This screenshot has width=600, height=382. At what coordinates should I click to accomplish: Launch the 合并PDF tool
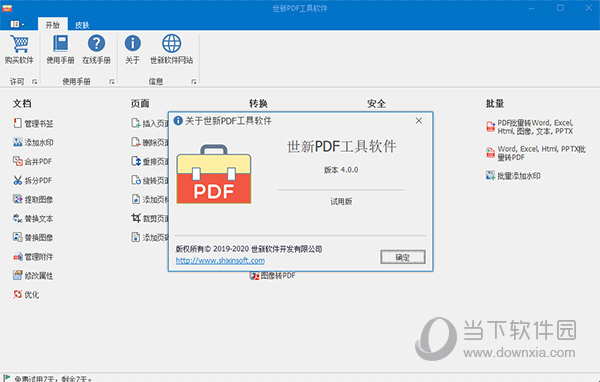32,161
